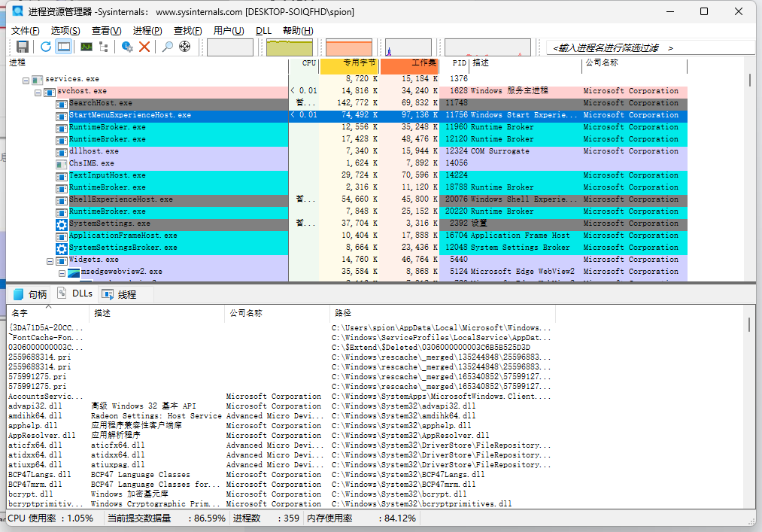This screenshot has width=762, height=532.
Task: Switch to the DLLs tab
Action: pos(76,293)
